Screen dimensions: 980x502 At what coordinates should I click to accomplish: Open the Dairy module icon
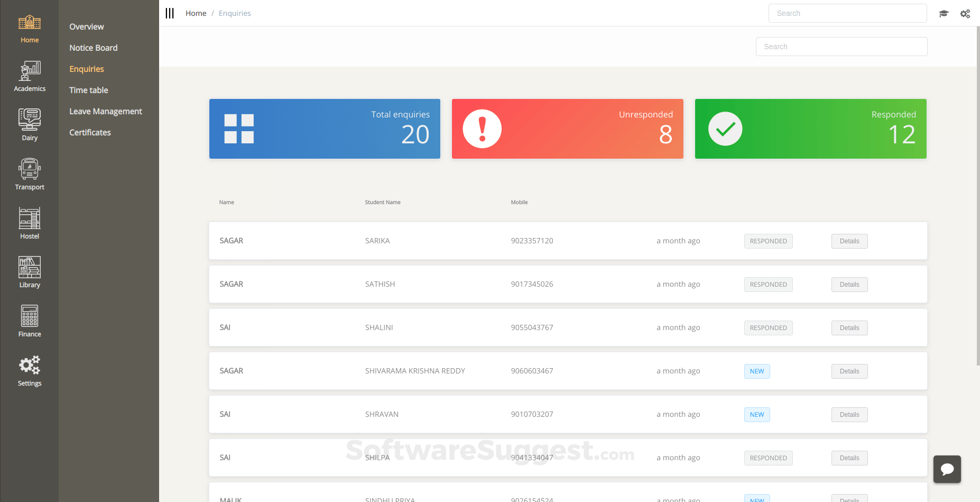(30, 120)
